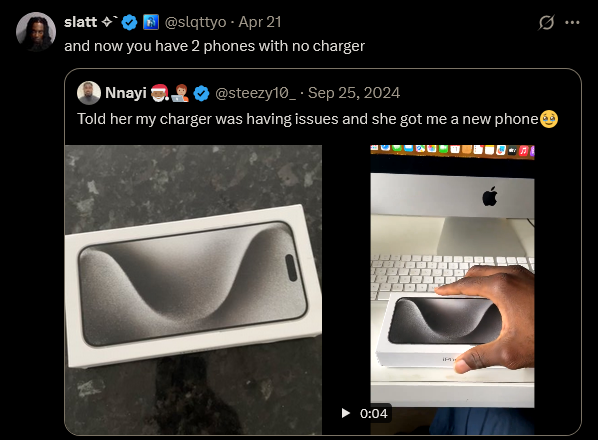This screenshot has width=598, height=440.
Task: Click the reply text about 2 phones
Action: [214, 46]
